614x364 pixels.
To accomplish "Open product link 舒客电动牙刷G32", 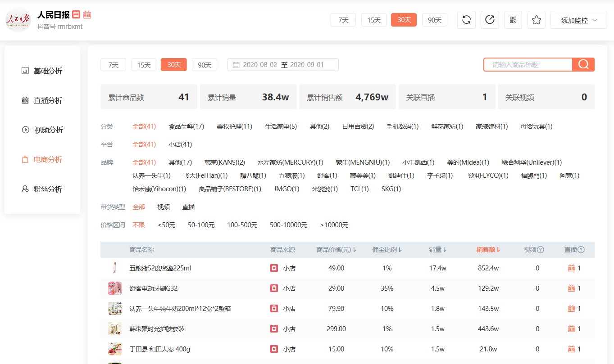I will tap(153, 288).
